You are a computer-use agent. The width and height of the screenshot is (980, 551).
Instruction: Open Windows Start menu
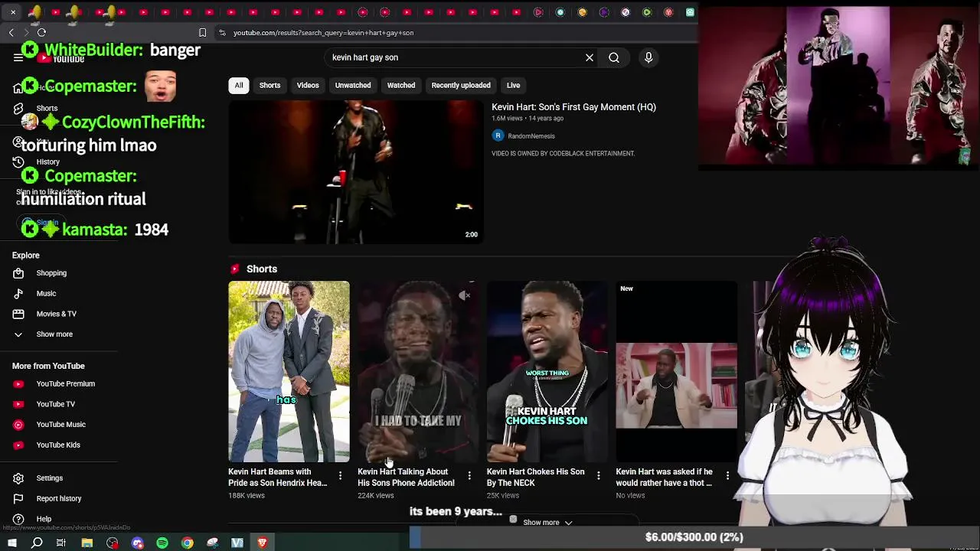[12, 543]
